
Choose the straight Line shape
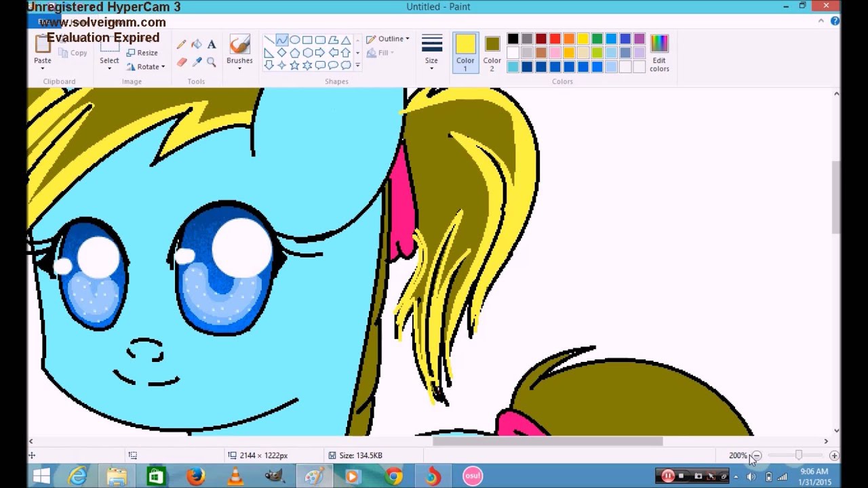[x=269, y=40]
